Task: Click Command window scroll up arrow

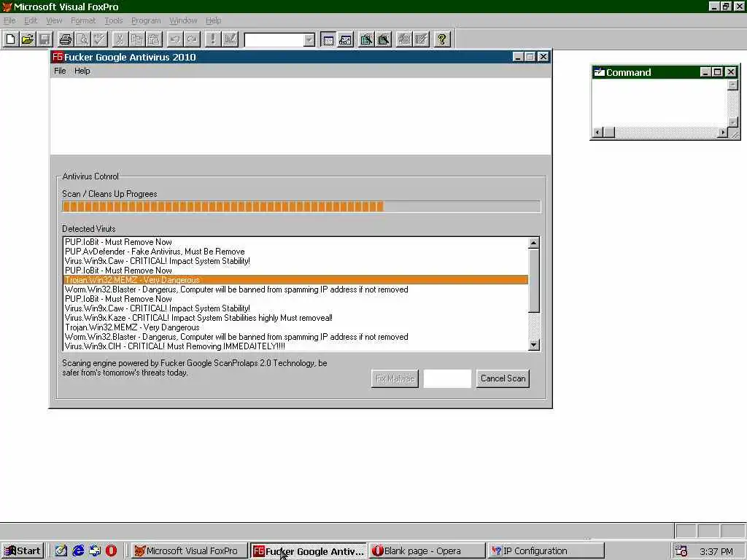Action: point(732,85)
